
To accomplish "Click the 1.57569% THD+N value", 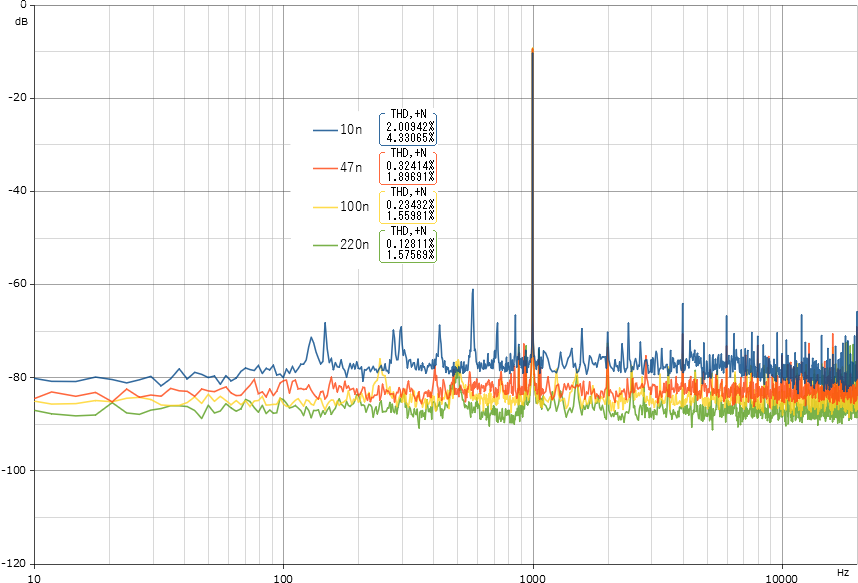I will [x=410, y=255].
